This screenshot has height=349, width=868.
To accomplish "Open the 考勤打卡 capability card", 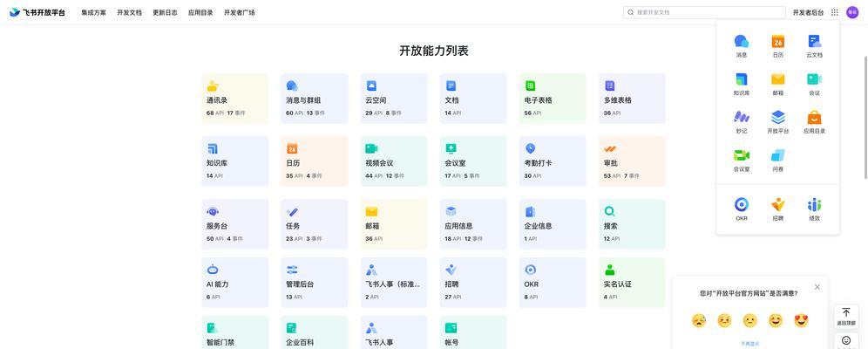I will coord(553,161).
